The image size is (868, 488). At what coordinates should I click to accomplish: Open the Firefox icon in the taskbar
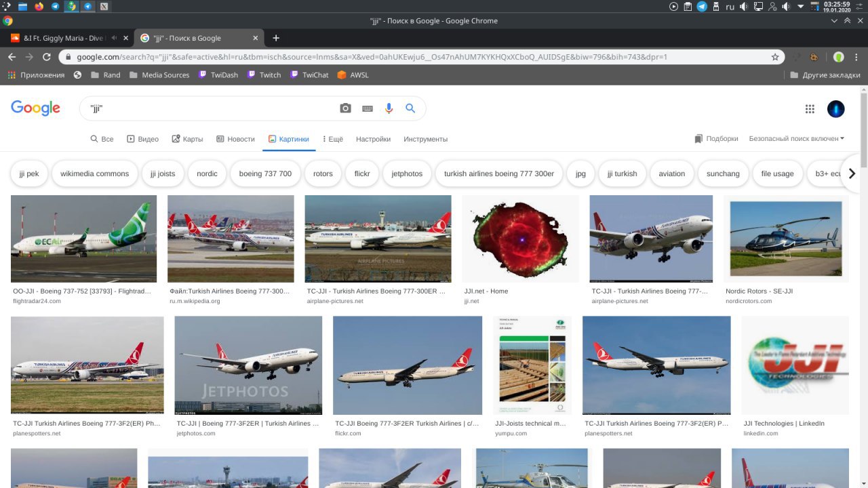tap(39, 7)
